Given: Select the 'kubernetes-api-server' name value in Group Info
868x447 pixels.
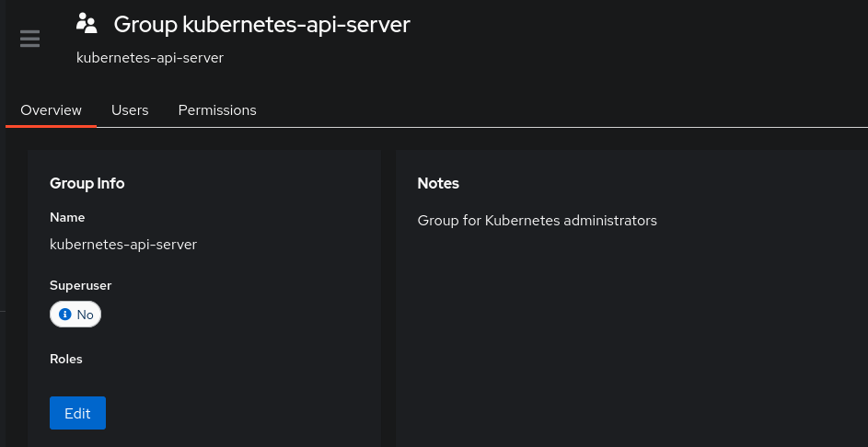Looking at the screenshot, I should coord(123,244).
